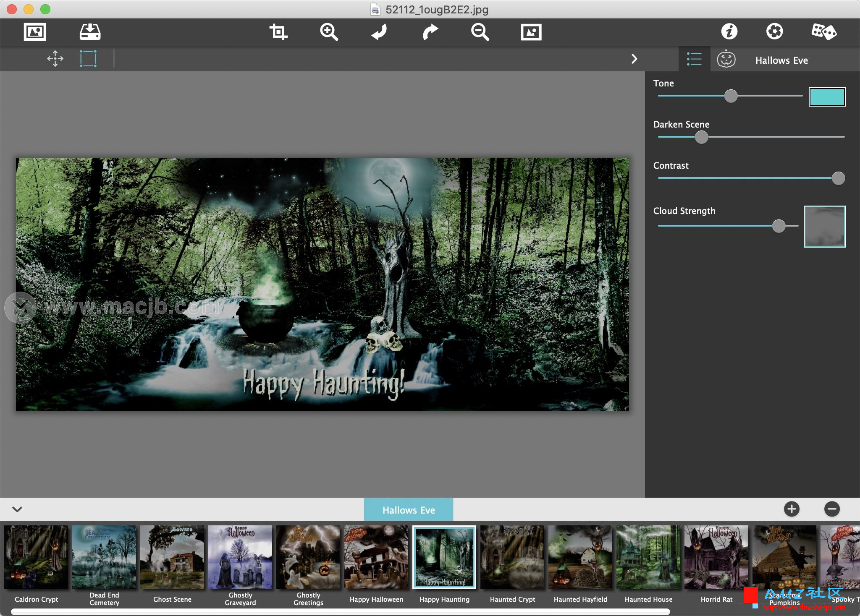860x616 pixels.
Task: Select the move arrows tool
Action: pos(55,59)
